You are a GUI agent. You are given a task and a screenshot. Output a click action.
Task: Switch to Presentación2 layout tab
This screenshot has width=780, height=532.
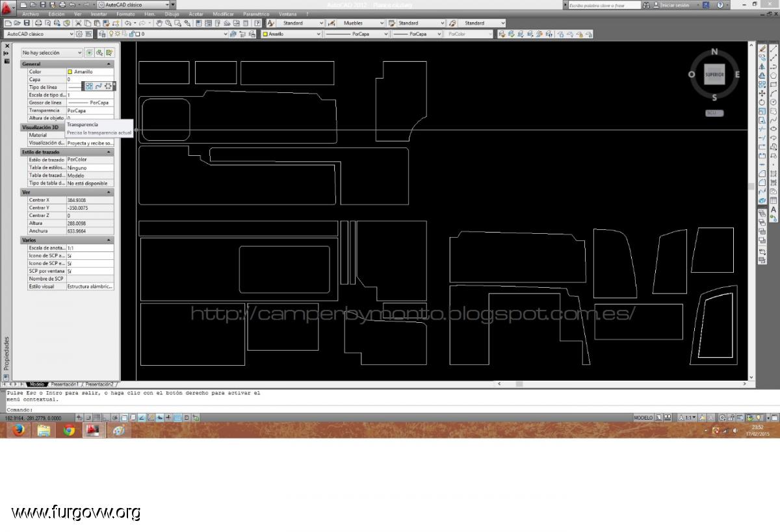99,385
